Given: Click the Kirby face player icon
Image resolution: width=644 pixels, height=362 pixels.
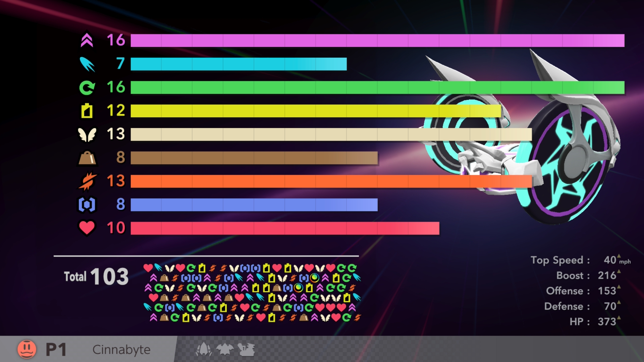Looking at the screenshot, I should (27, 349).
